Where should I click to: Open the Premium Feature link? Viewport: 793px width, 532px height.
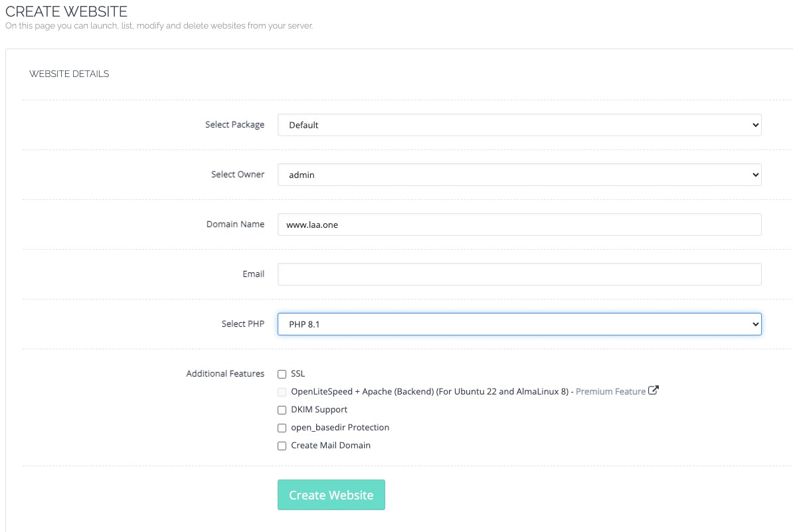610,391
